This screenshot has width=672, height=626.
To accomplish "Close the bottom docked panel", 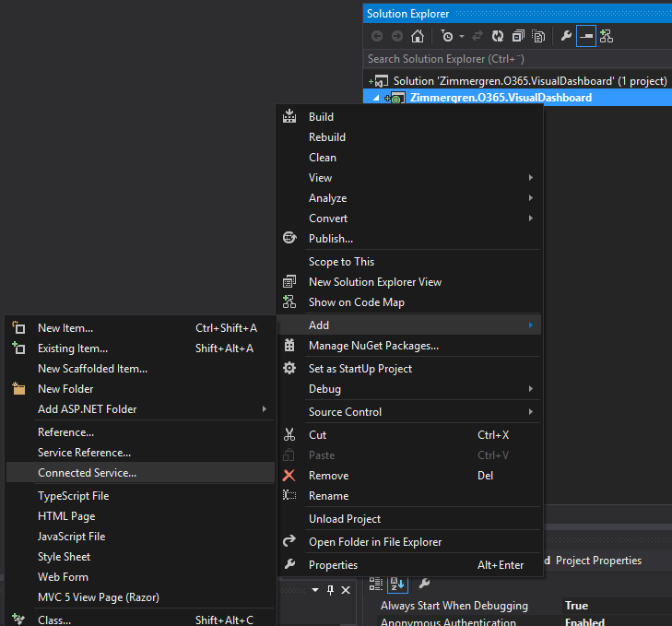I will click(346, 590).
